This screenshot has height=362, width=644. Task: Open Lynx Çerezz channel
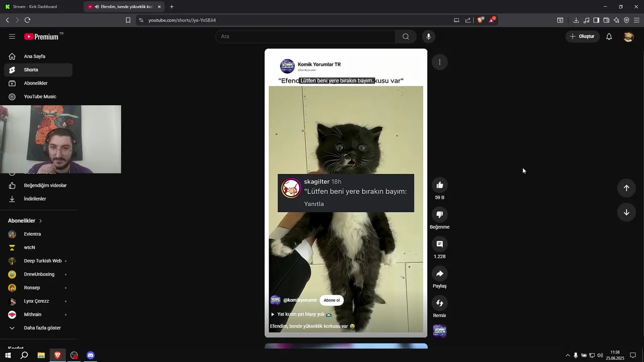click(38, 301)
